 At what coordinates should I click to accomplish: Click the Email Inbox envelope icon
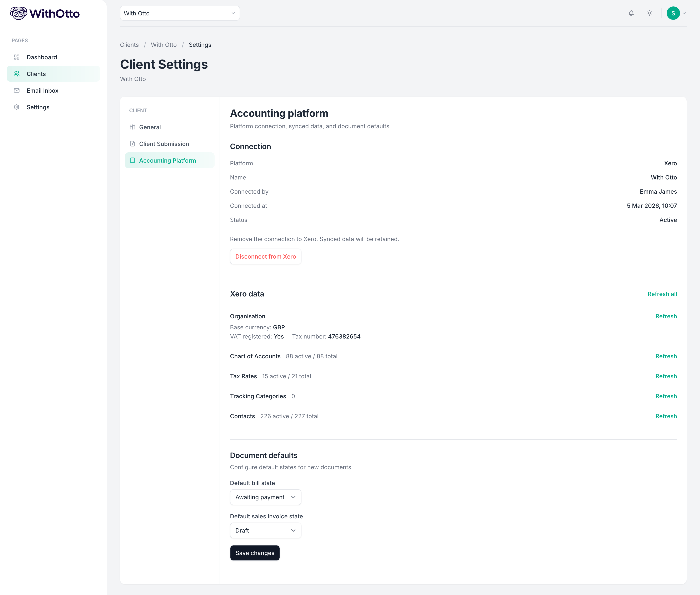coord(16,90)
